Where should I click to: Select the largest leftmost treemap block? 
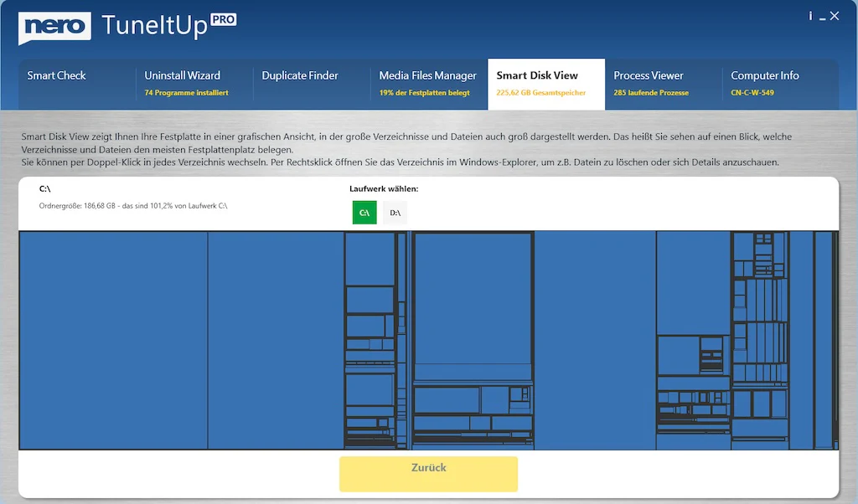coord(113,340)
